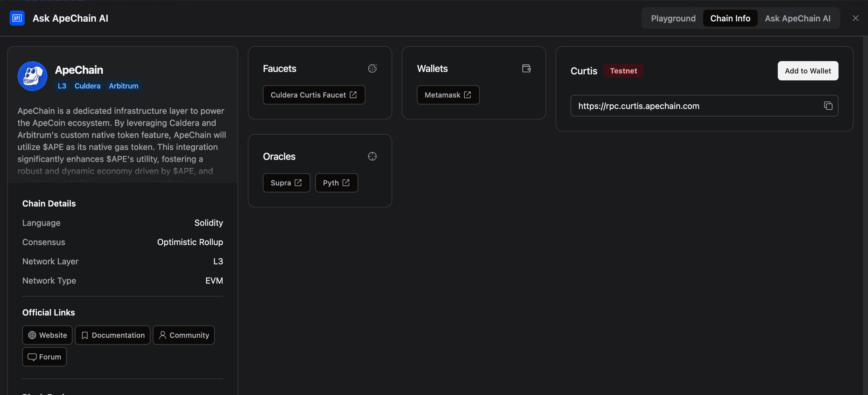Copy the RPC URL with copy icon
The height and width of the screenshot is (395, 868).
828,106
